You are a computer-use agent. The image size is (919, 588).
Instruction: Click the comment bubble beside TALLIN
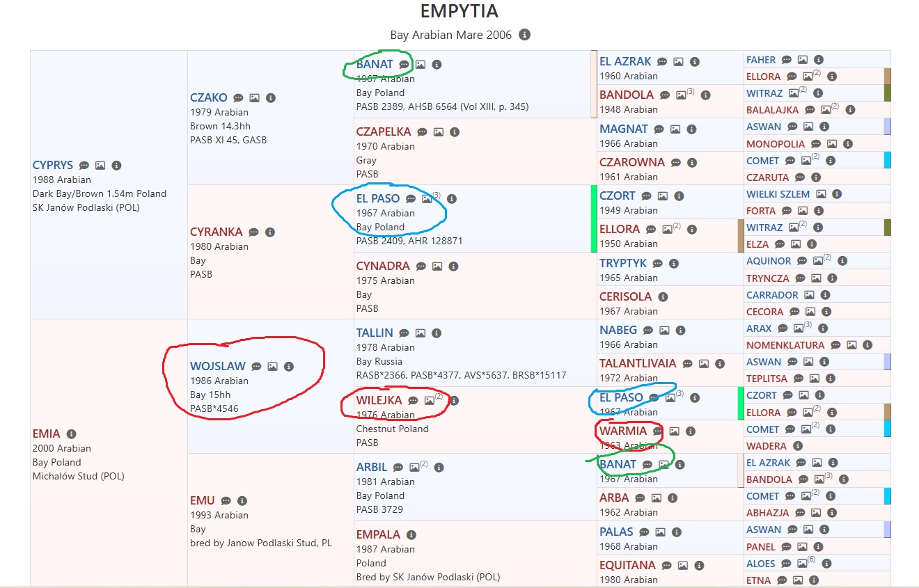pos(404,333)
